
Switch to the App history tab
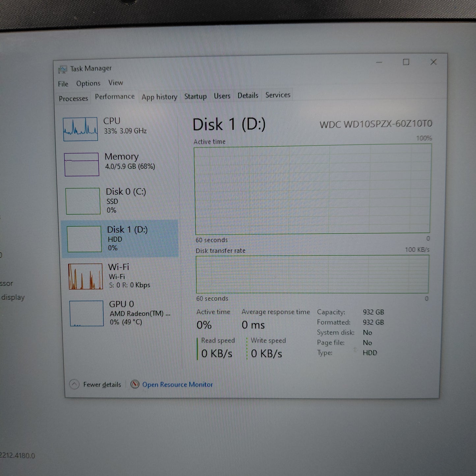[x=159, y=97]
